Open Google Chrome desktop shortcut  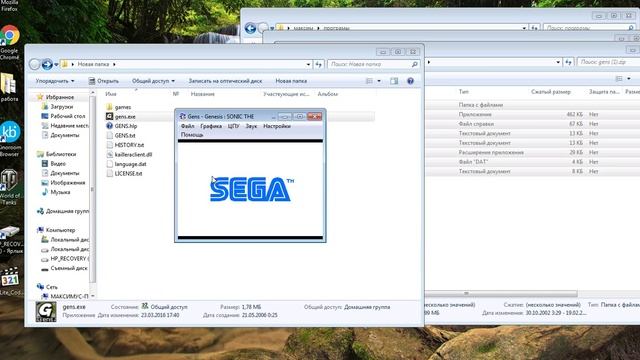[x=9, y=42]
